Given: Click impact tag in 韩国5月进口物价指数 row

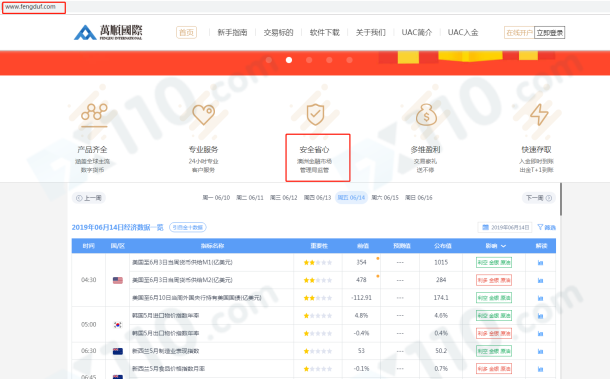Looking at the screenshot, I should 494,316.
